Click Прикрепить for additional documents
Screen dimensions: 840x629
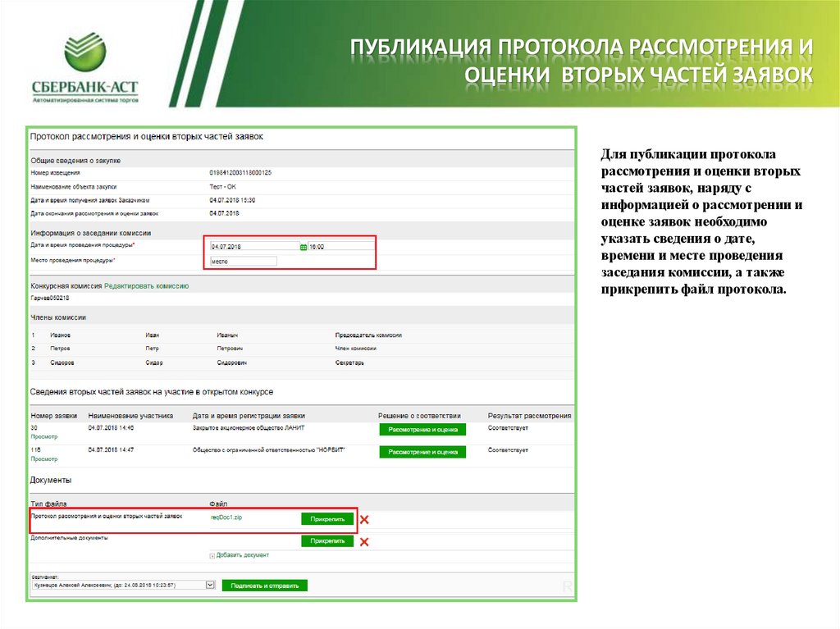(326, 542)
